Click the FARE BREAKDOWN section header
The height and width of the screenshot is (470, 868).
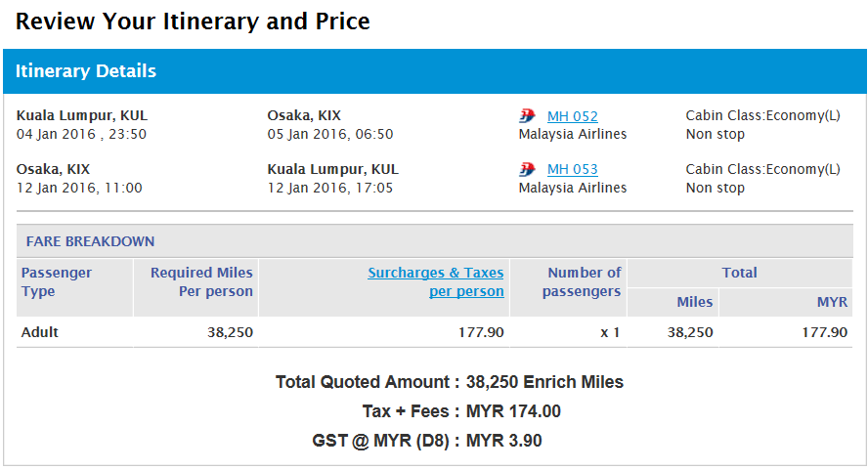[x=90, y=241]
